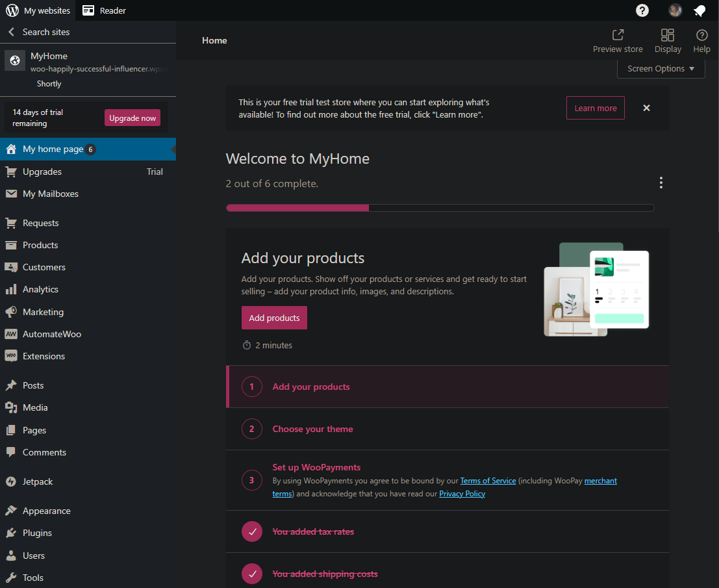Viewport: 719px width, 588px height.
Task: Click the Customers icon in sidebar
Action: pyautogui.click(x=11, y=267)
